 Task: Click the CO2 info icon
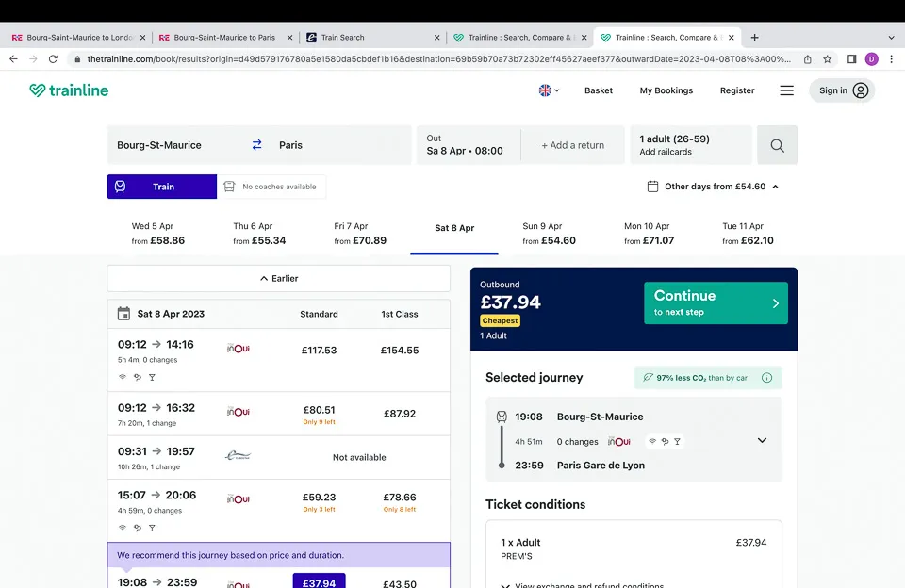coord(766,377)
